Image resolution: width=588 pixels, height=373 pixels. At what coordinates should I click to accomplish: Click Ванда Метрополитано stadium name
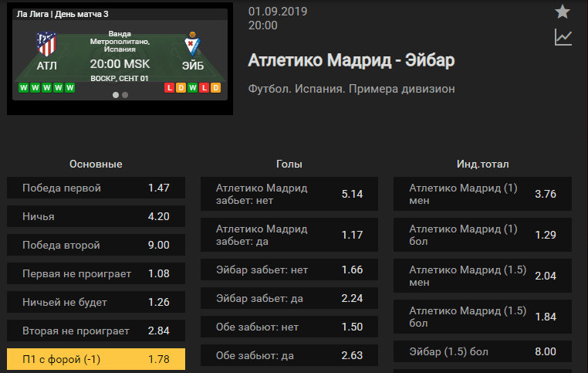coord(120,38)
